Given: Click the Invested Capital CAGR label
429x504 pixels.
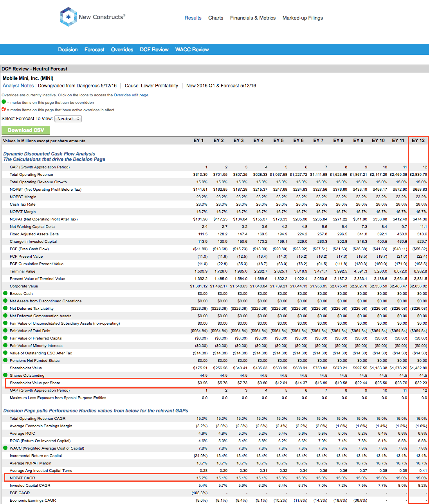Looking at the screenshot, I should (x=30, y=486).
